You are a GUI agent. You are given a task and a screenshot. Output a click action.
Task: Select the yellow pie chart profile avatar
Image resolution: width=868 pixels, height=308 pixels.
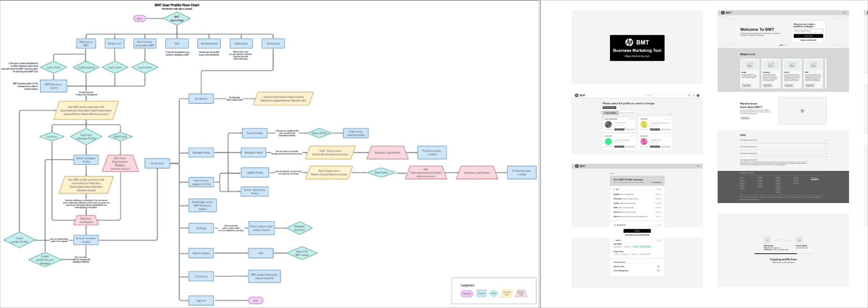(x=644, y=125)
